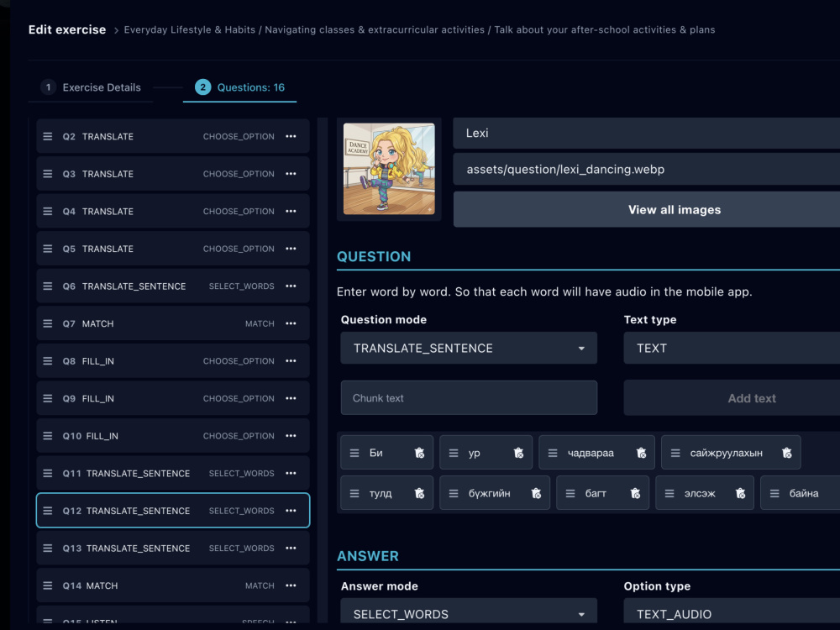Click the drag handle on 'Би' chunk
The image size is (840, 630).
(x=354, y=454)
